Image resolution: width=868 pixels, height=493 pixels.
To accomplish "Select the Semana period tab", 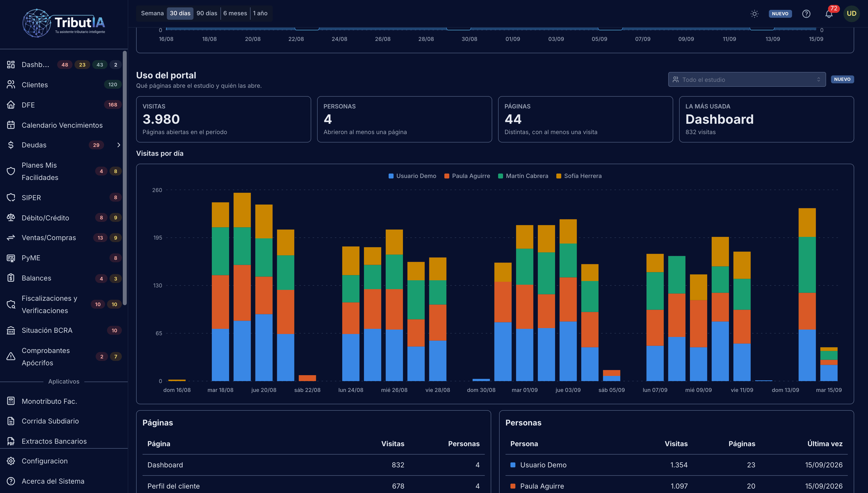I will click(x=152, y=13).
